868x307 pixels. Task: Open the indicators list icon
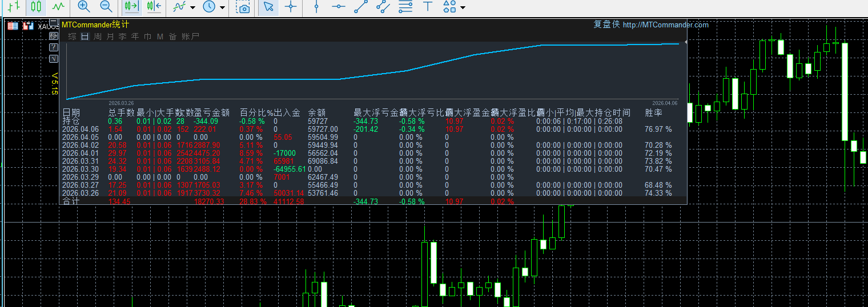pos(179,7)
